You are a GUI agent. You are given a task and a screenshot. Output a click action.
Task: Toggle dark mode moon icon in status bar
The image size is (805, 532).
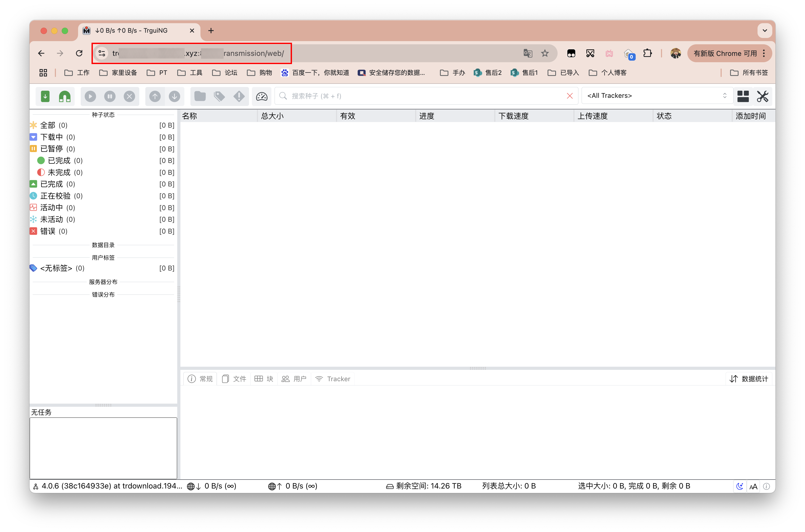click(x=740, y=486)
